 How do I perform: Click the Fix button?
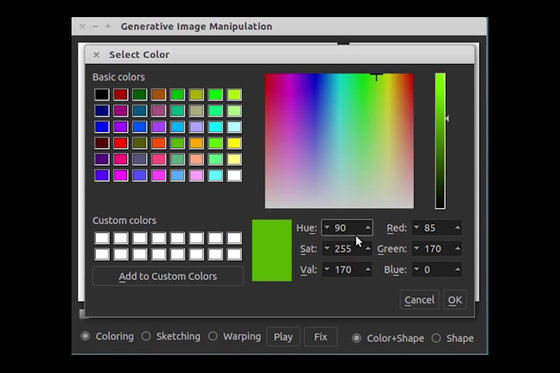pyautogui.click(x=320, y=337)
